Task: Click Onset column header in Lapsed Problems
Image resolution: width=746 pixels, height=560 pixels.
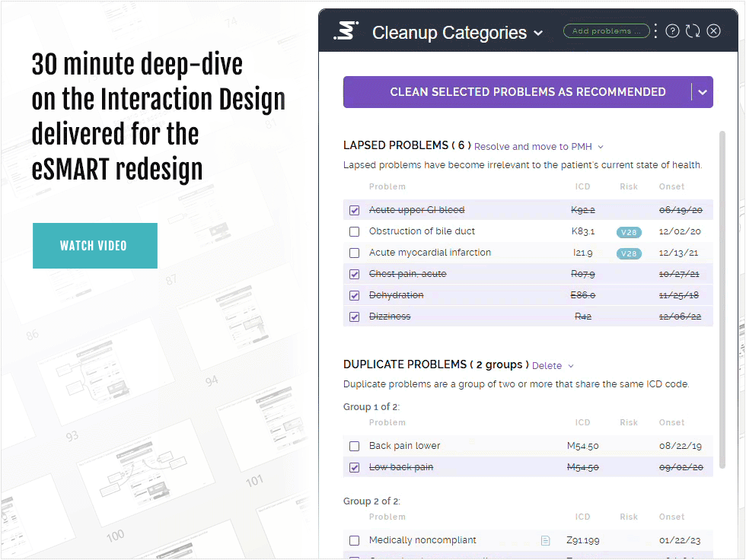Action: click(x=671, y=187)
